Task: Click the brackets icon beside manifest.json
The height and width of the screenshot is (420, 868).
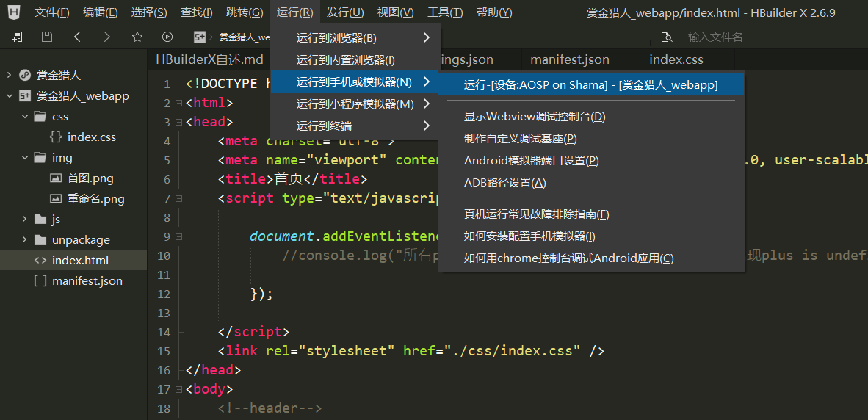Action: tap(40, 281)
